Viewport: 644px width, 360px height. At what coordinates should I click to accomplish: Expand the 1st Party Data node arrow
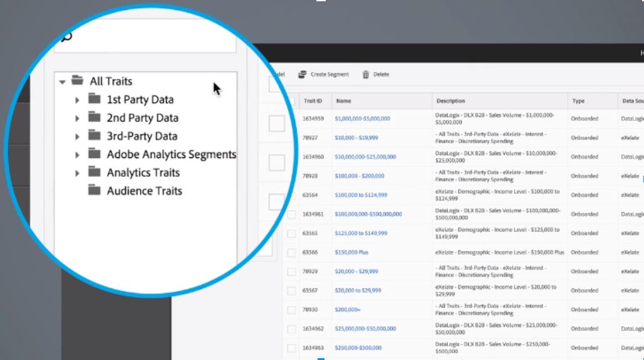click(x=77, y=100)
